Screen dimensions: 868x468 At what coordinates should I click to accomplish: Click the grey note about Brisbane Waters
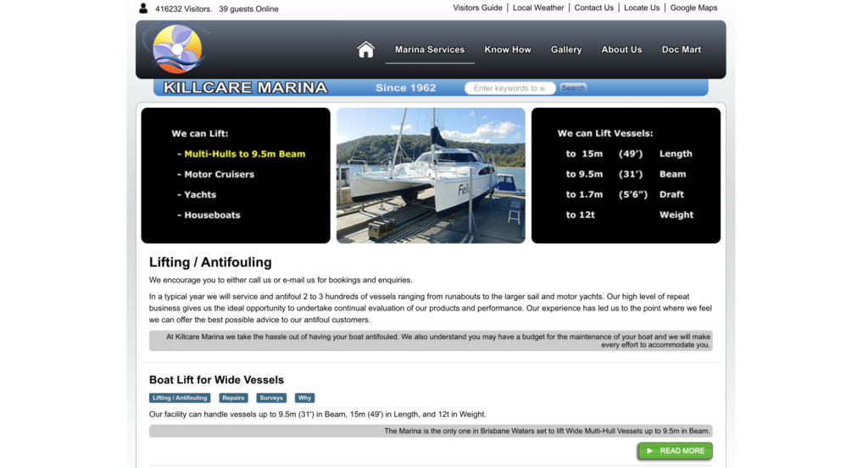point(431,431)
